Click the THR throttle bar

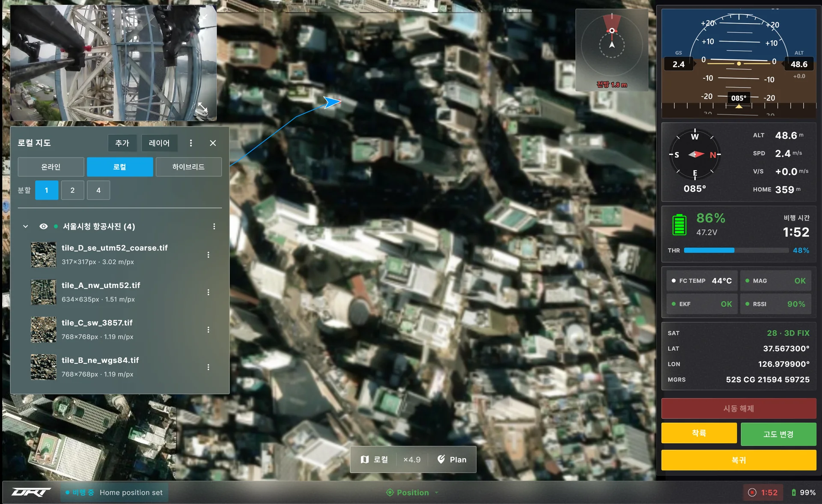pyautogui.click(x=736, y=250)
